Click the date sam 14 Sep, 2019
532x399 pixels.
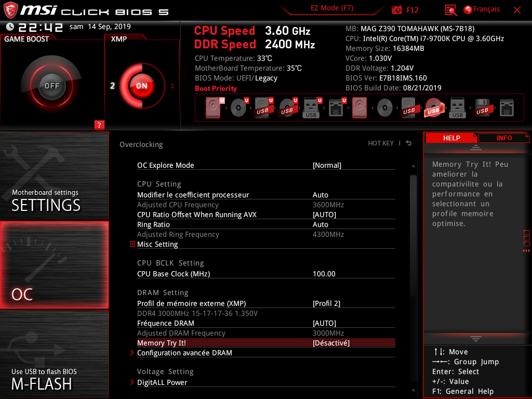pos(100,26)
